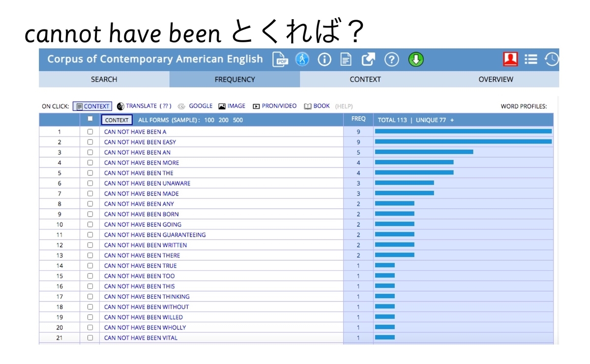The height and width of the screenshot is (364, 590).
Task: Check the box for CAN NOT HAVE BEEN WRITTEN
Action: click(x=90, y=245)
